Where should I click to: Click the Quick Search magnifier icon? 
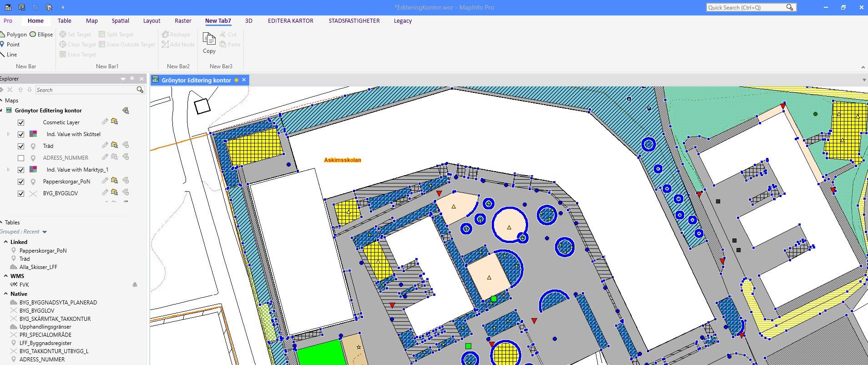tap(790, 7)
